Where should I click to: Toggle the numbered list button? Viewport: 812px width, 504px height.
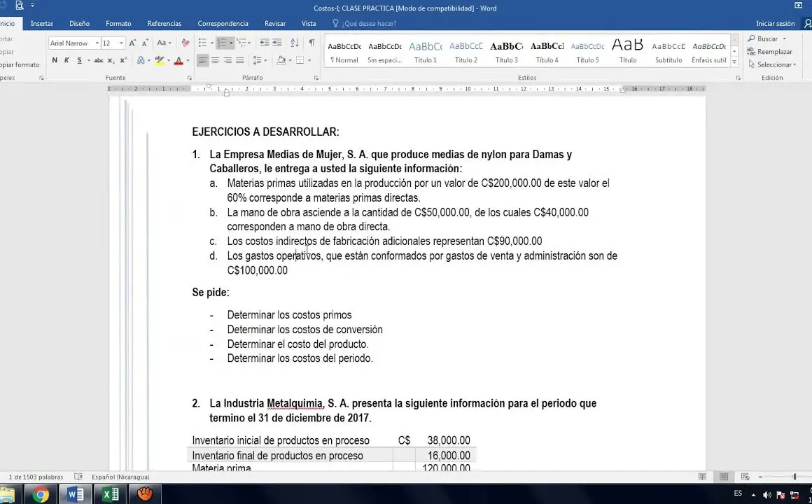[x=222, y=43]
